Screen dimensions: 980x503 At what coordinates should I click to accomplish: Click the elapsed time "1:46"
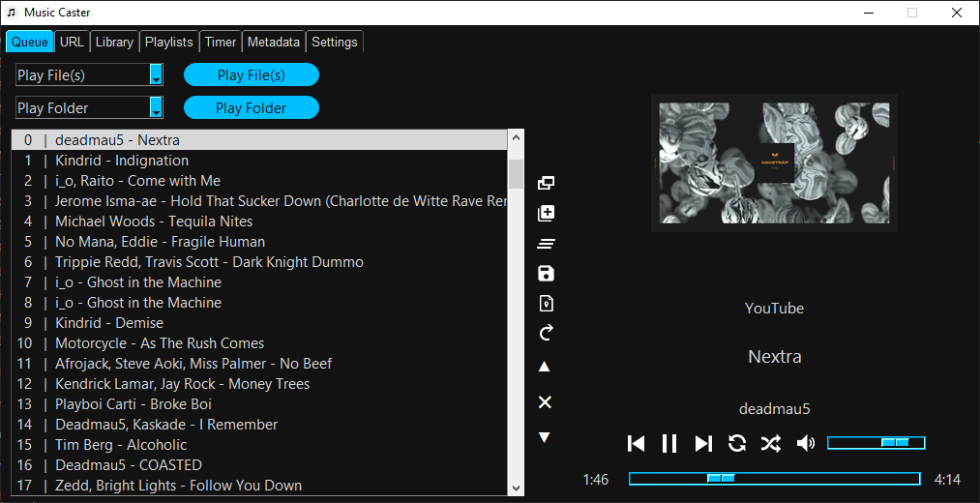click(x=596, y=479)
